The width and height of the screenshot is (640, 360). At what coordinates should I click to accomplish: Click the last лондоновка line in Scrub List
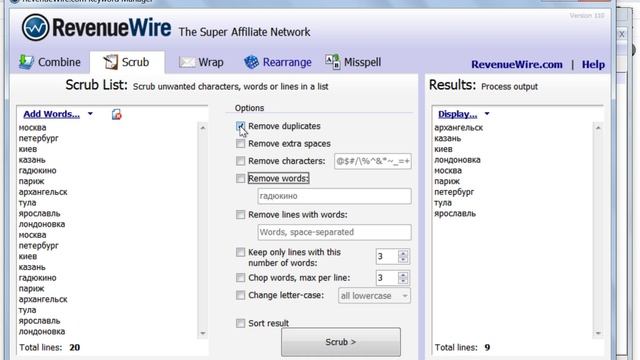(42, 331)
